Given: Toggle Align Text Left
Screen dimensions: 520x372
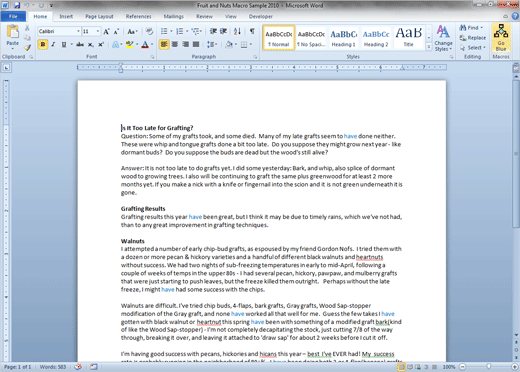Looking at the screenshot, I should (164, 44).
